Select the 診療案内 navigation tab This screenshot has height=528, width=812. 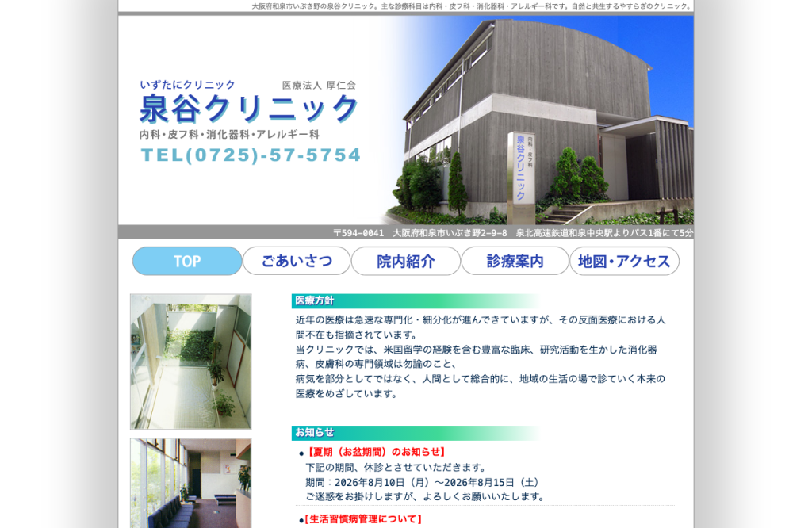(x=515, y=261)
